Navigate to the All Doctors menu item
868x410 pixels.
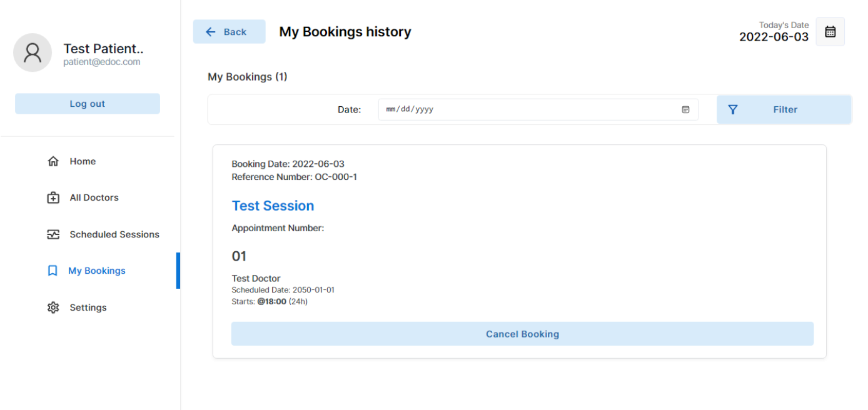pyautogui.click(x=94, y=198)
